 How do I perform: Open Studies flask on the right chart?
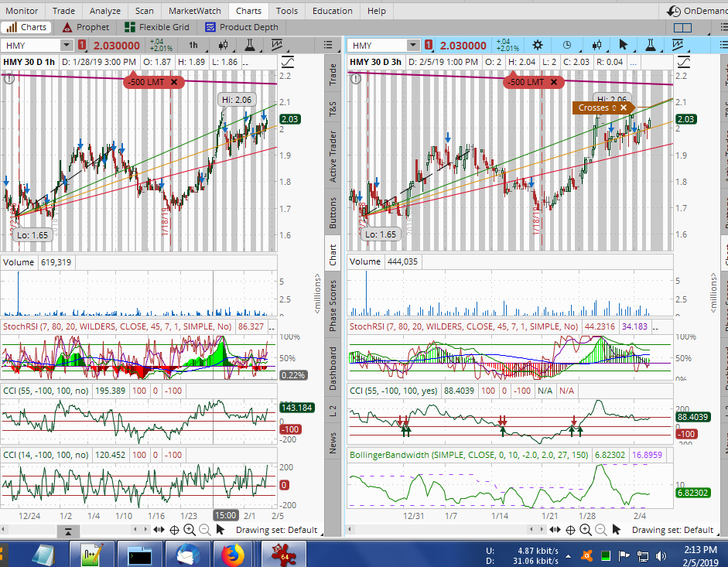(x=651, y=46)
